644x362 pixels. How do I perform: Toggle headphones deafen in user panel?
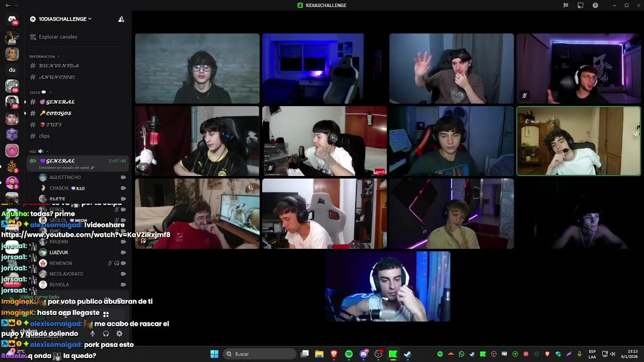(106, 333)
